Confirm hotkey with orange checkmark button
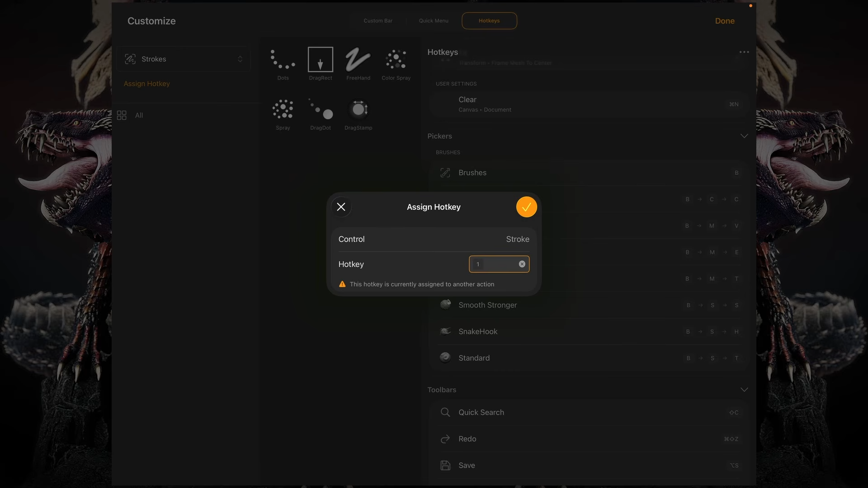The height and width of the screenshot is (488, 868). pyautogui.click(x=526, y=207)
